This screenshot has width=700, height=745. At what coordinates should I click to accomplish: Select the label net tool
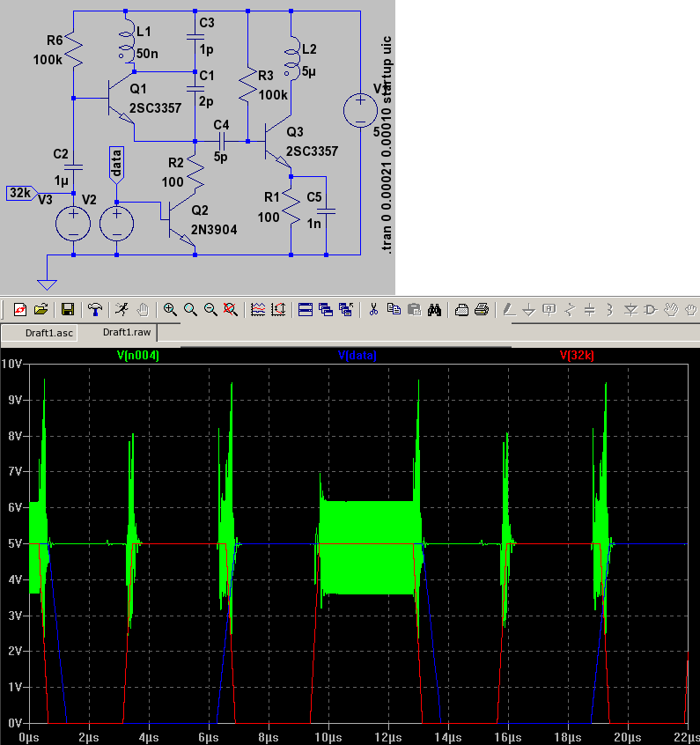(x=549, y=310)
